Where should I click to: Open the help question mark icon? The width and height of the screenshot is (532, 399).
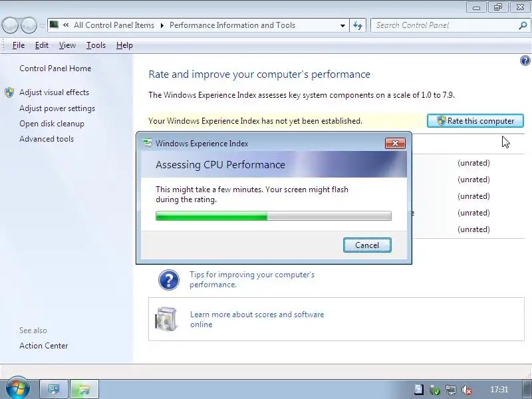coord(525,61)
